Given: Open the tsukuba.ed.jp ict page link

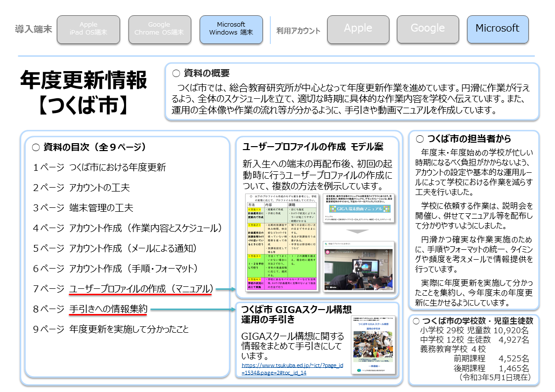Looking at the screenshot, I should [293, 369].
